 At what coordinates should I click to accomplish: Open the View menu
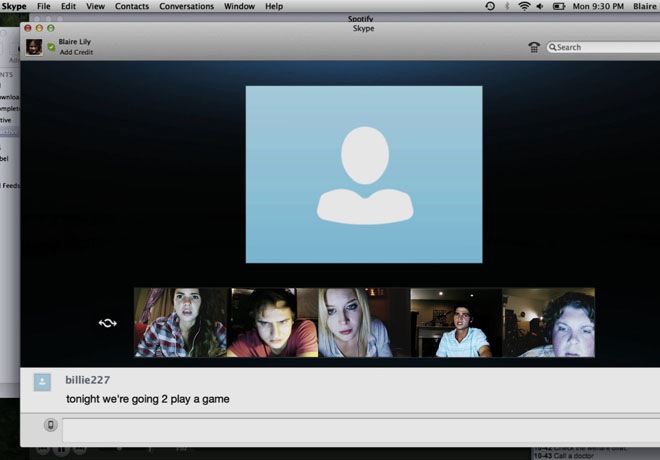pyautogui.click(x=95, y=6)
